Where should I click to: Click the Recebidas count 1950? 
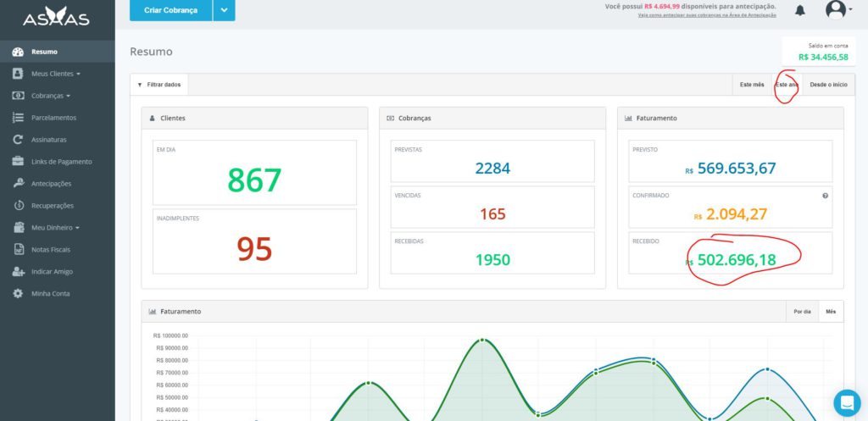click(492, 260)
